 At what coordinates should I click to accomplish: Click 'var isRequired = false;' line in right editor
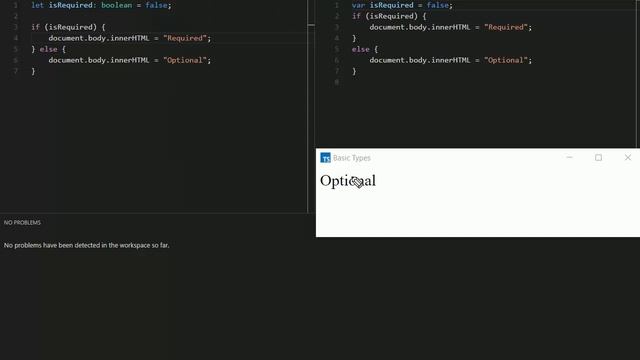pyautogui.click(x=402, y=5)
